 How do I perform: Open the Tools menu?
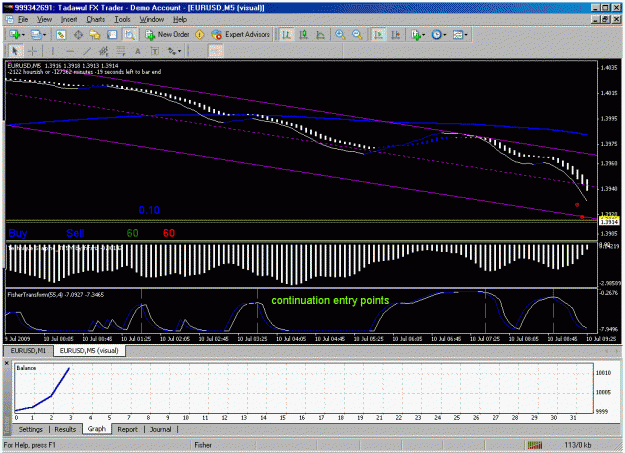(122, 19)
